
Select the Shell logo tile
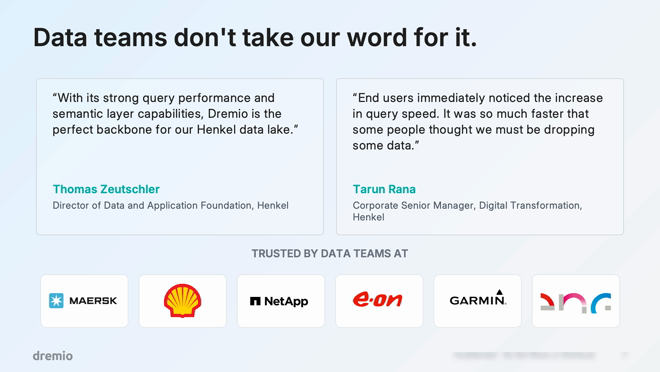tap(183, 301)
